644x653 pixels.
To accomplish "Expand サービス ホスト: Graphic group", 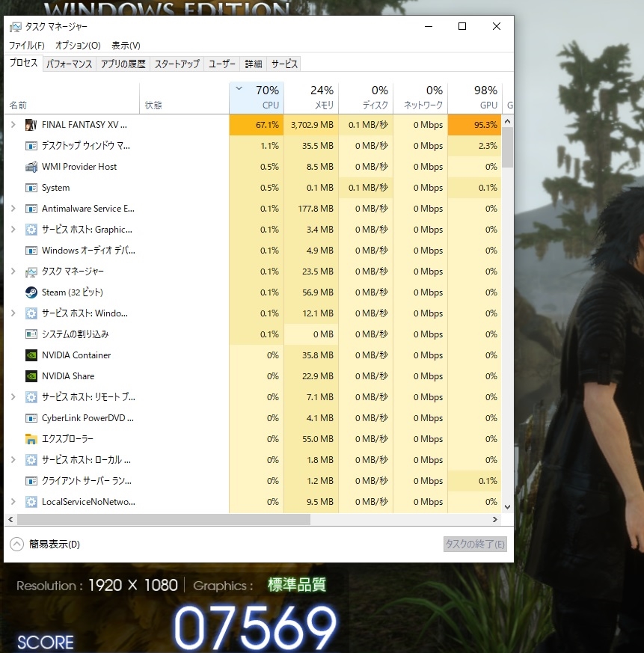I will (13, 230).
